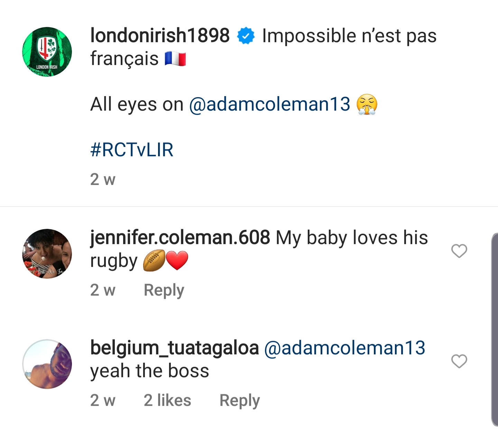
Task: Click the blue verified badge beside londonirish1898
Action: [246, 36]
